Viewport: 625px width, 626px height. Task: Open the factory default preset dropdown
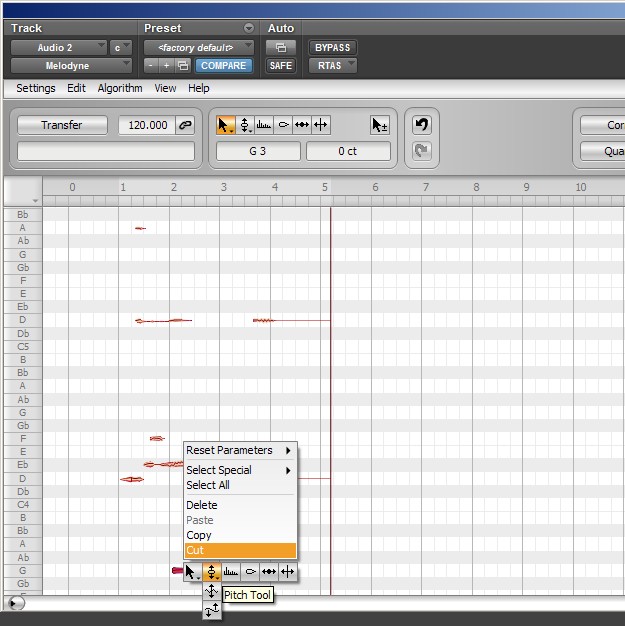click(198, 48)
